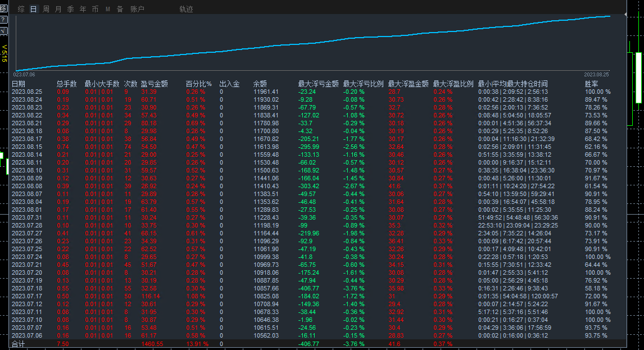644x350 pixels.
Task: Click the 最大浮亏金额 column header
Action: [318, 84]
